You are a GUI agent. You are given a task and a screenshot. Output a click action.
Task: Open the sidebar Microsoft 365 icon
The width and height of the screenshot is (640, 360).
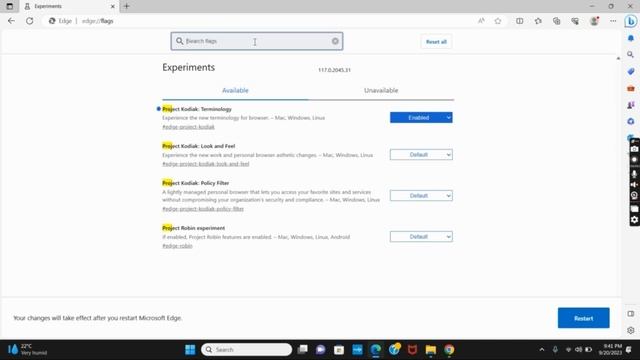(x=631, y=121)
